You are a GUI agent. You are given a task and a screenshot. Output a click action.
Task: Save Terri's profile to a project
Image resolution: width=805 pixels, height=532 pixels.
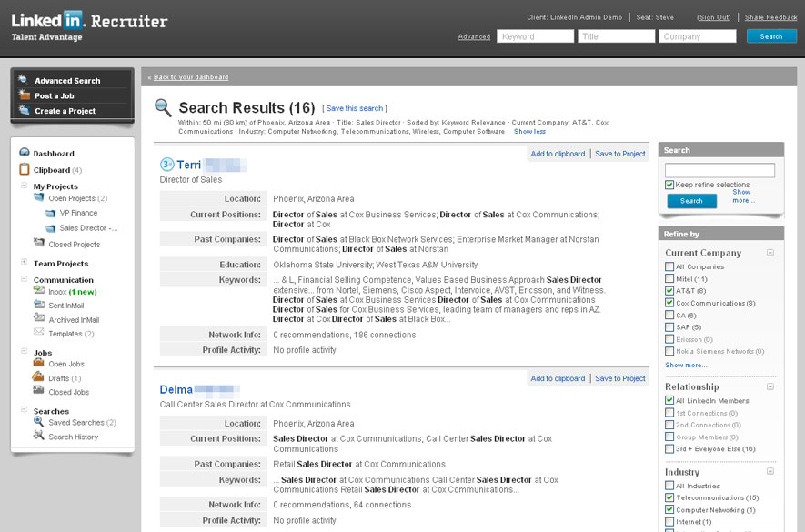pyautogui.click(x=619, y=154)
